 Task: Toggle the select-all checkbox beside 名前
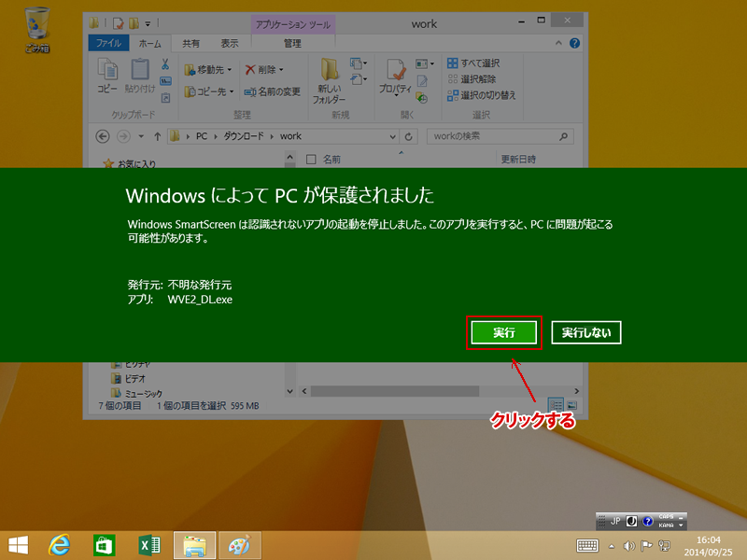[311, 160]
